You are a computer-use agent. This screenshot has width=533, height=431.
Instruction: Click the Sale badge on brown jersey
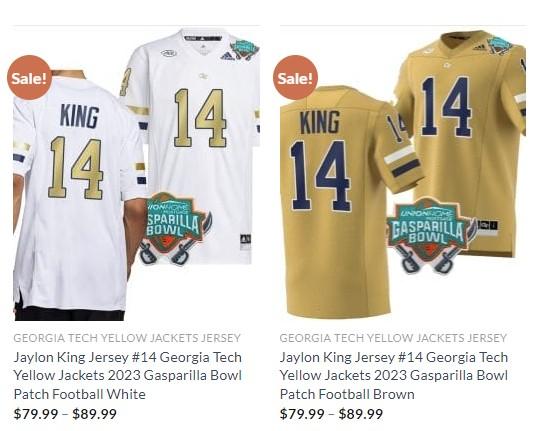295,77
